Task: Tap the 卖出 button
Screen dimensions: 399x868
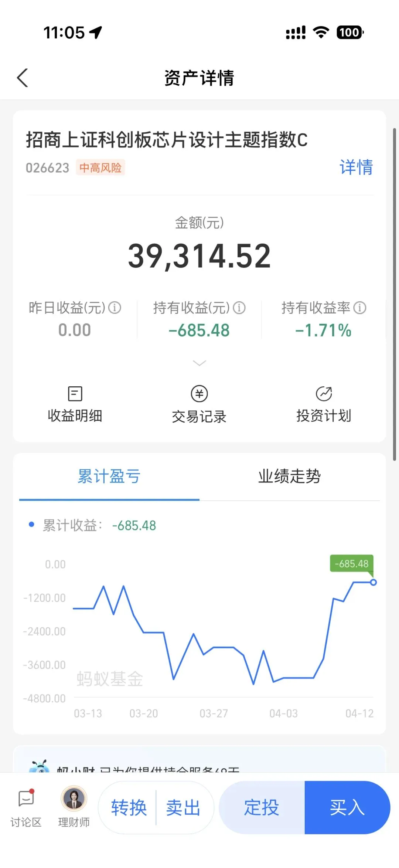Action: (x=183, y=807)
